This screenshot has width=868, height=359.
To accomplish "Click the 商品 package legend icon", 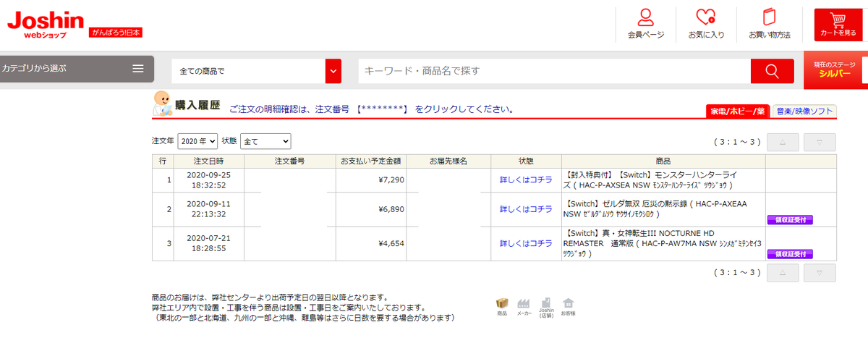I will tap(502, 306).
